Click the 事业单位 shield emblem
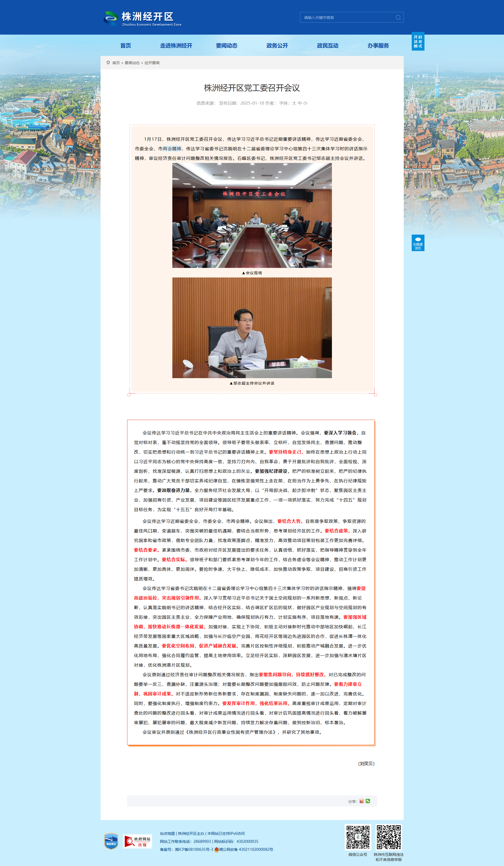Screen dimensions: 504x866 click(111, 841)
